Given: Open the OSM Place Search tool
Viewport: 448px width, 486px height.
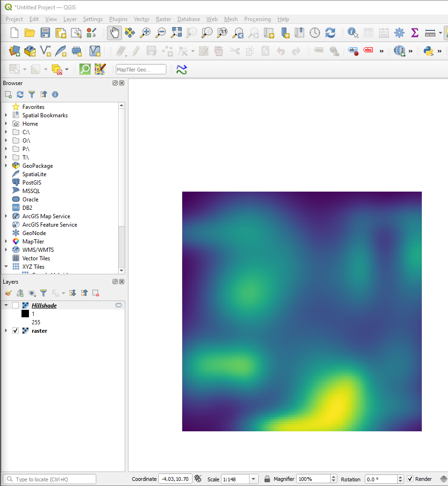Looking at the screenshot, I should 85,69.
